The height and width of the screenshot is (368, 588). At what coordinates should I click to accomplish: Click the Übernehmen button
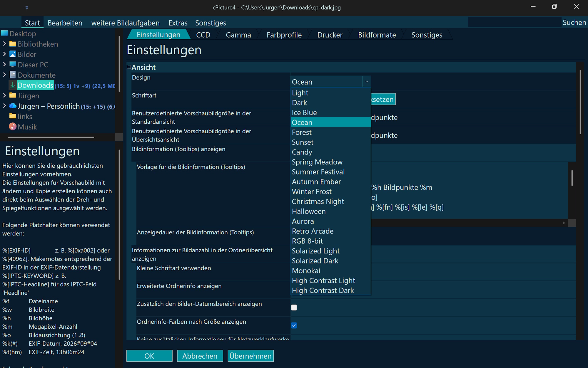click(250, 356)
